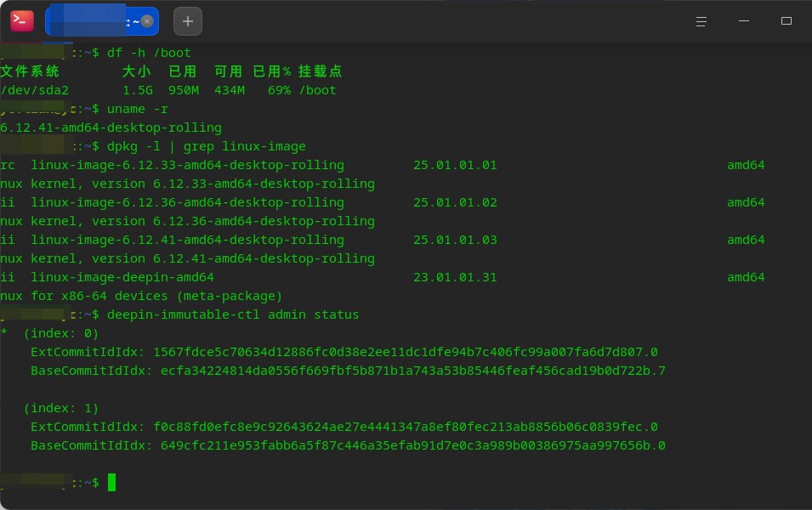Viewport: 812px width, 510px height.
Task: Open the terminal hamburger menu
Action: pyautogui.click(x=701, y=21)
